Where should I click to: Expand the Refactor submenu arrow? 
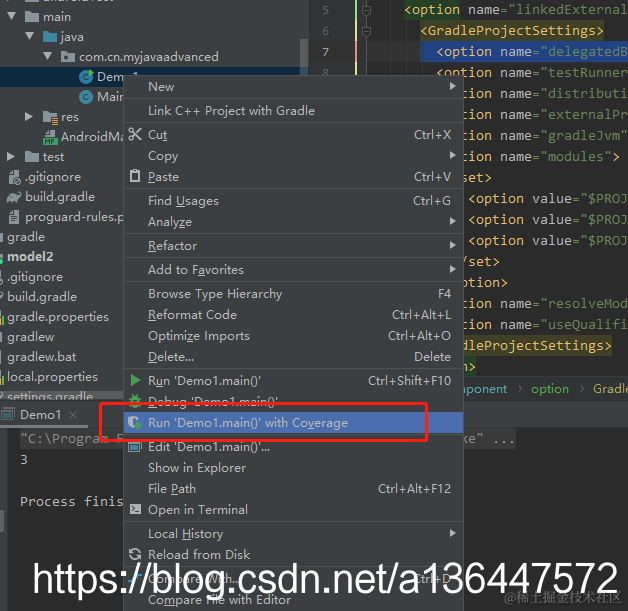452,245
